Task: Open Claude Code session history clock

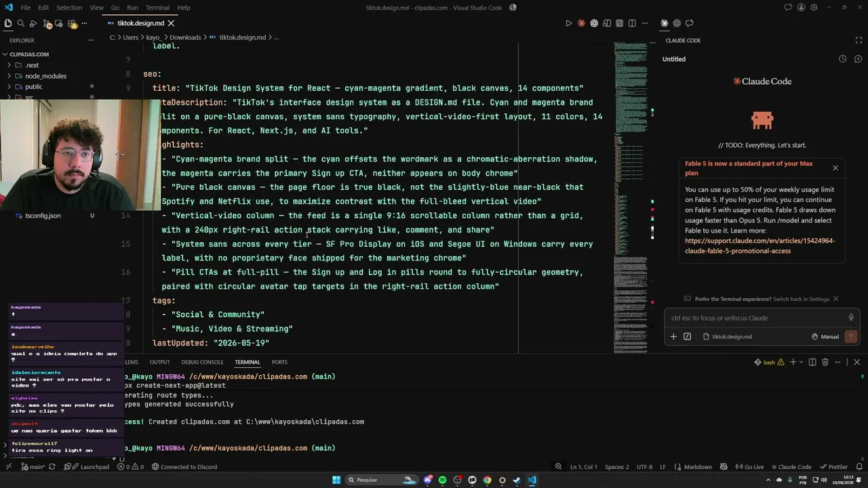Action: point(842,59)
